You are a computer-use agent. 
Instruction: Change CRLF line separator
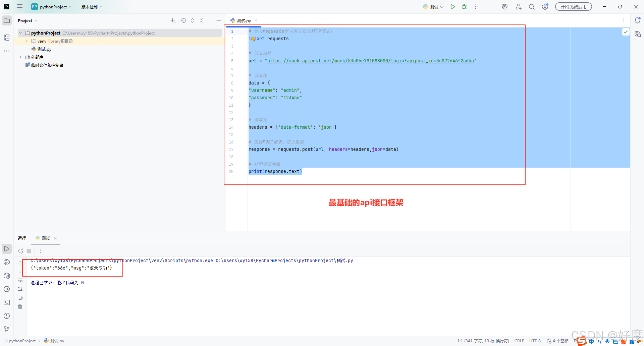coord(519,341)
